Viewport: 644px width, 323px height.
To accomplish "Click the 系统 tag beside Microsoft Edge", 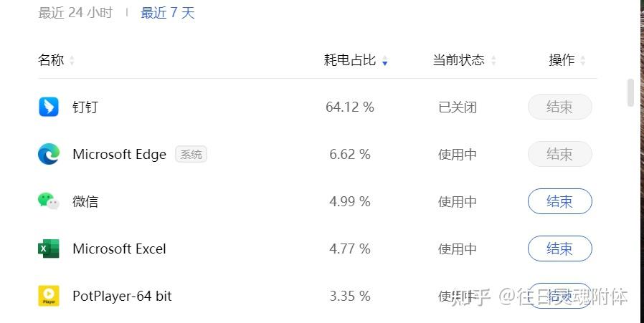I will pos(191,154).
